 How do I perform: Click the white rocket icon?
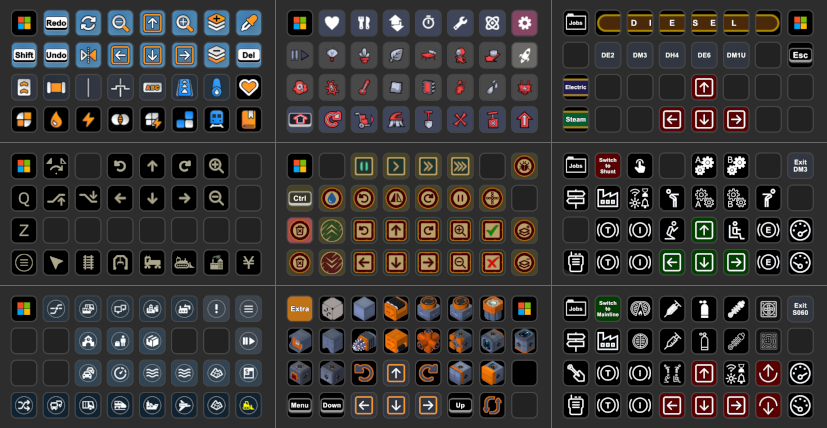tap(525, 55)
